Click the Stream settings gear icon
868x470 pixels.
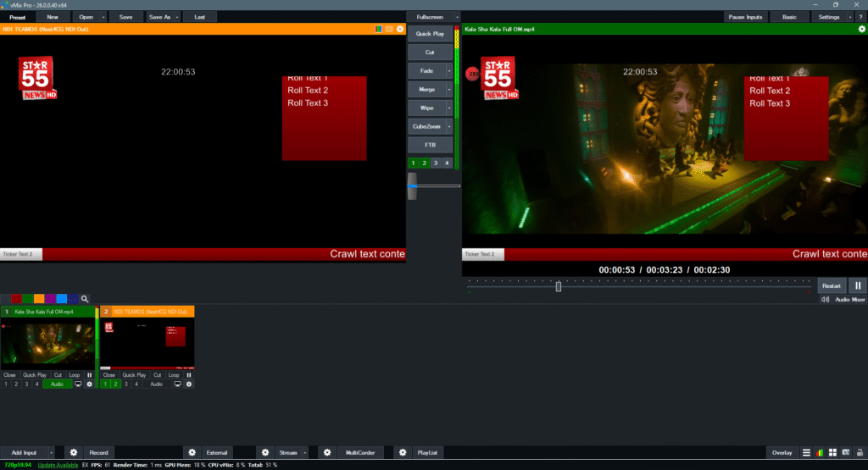265,453
